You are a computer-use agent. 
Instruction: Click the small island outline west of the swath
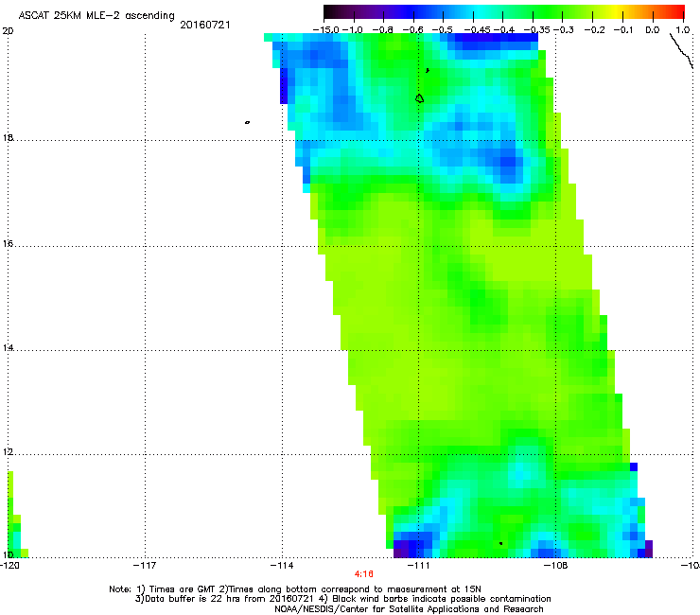pos(247,122)
